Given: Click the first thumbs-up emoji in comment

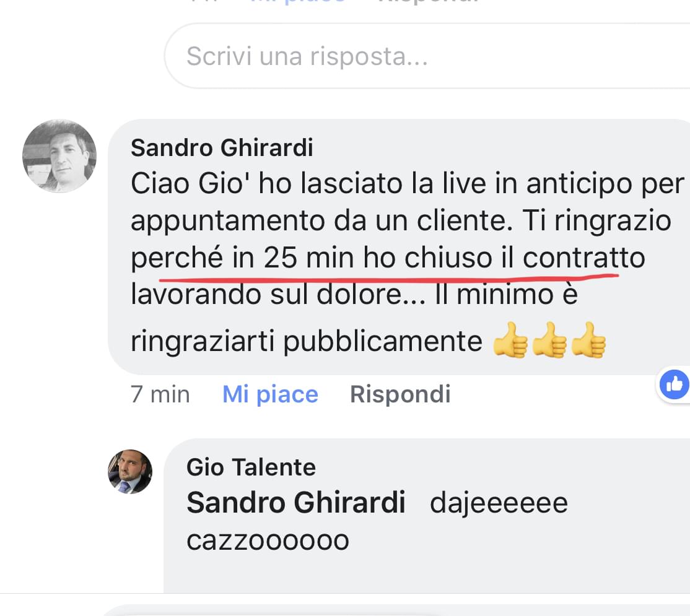Looking at the screenshot, I should click(x=510, y=341).
